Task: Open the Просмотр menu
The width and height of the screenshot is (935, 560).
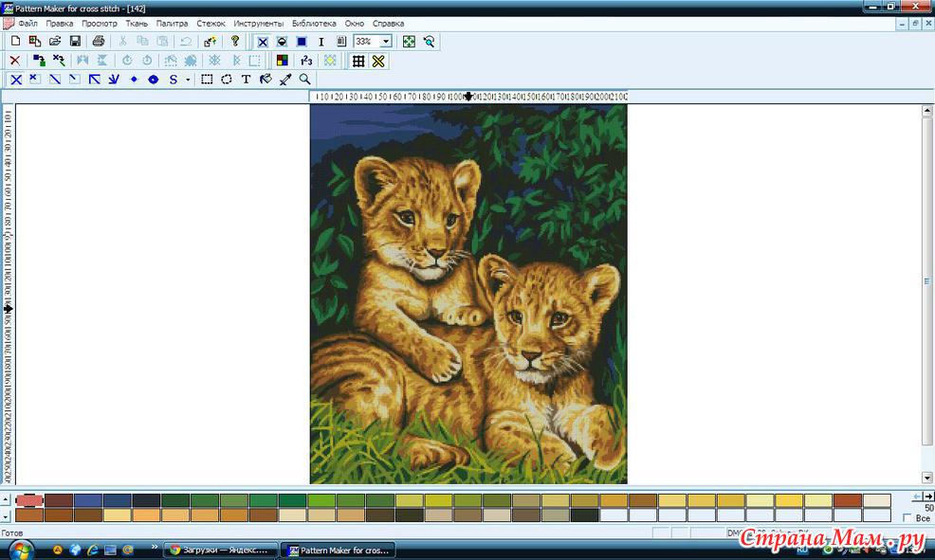Action: coord(100,24)
